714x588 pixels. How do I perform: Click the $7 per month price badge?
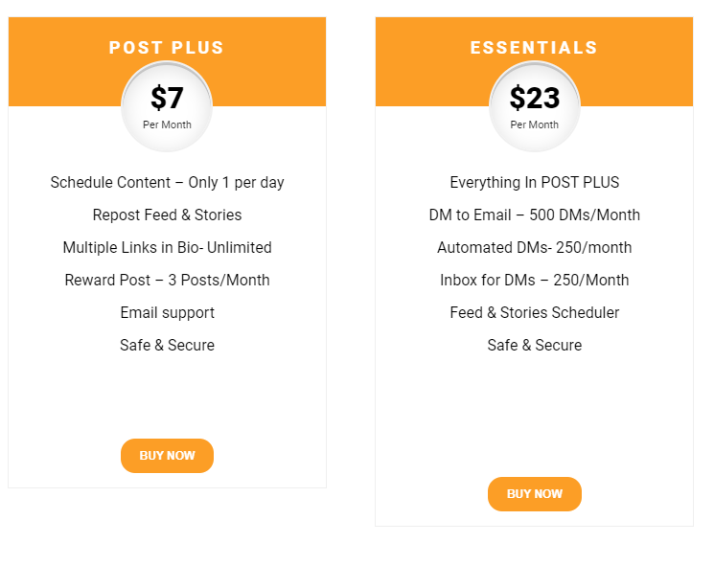coord(167,99)
